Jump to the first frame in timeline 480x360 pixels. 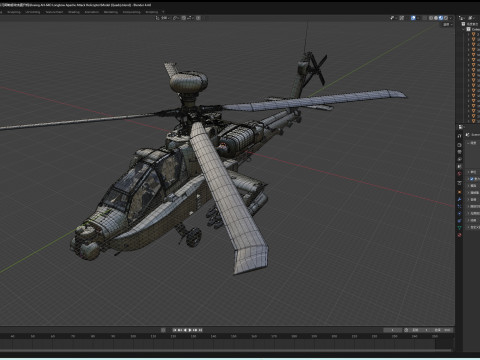(x=175, y=330)
